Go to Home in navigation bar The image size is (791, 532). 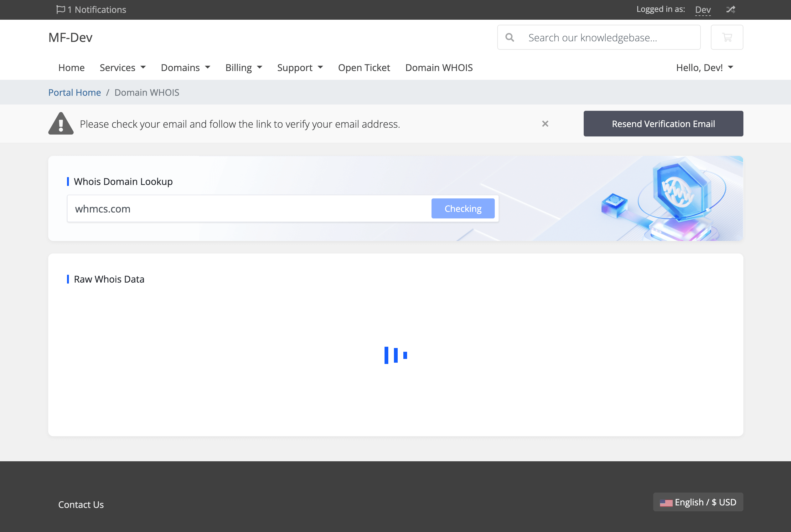(71, 68)
